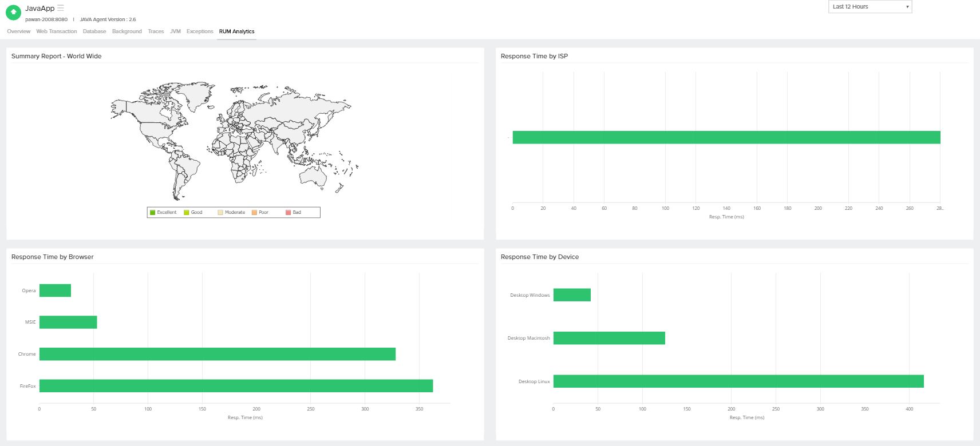Click the ISP response time bar
This screenshot has height=446, width=980.
pos(726,137)
